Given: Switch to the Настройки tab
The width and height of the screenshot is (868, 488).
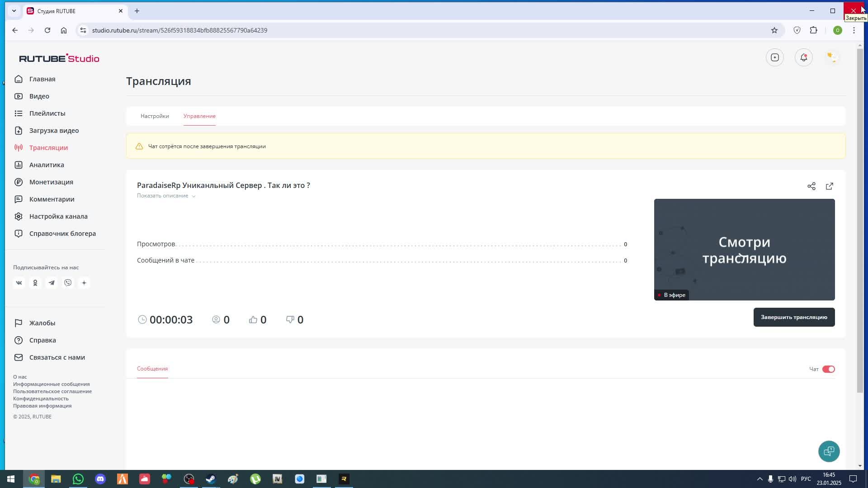Looking at the screenshot, I should point(155,116).
